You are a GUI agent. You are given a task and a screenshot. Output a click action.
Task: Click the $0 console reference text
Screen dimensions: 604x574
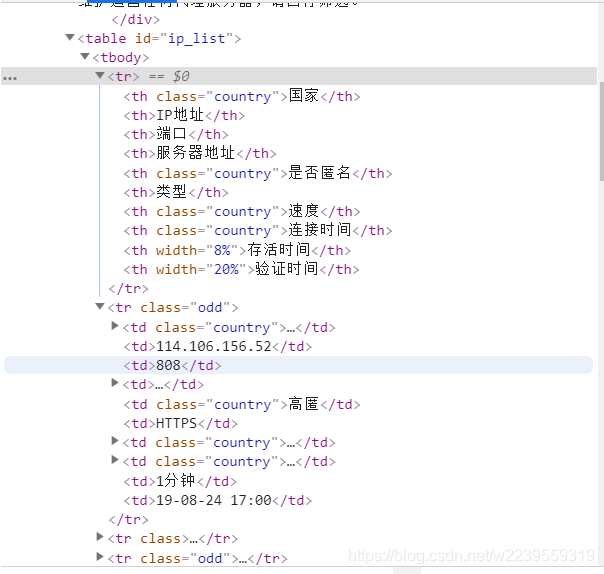(x=181, y=76)
